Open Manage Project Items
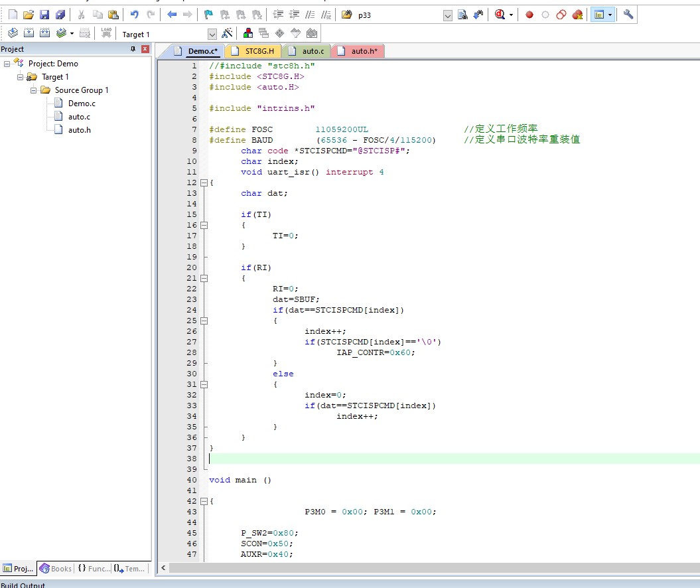700x588 pixels. pos(248,33)
